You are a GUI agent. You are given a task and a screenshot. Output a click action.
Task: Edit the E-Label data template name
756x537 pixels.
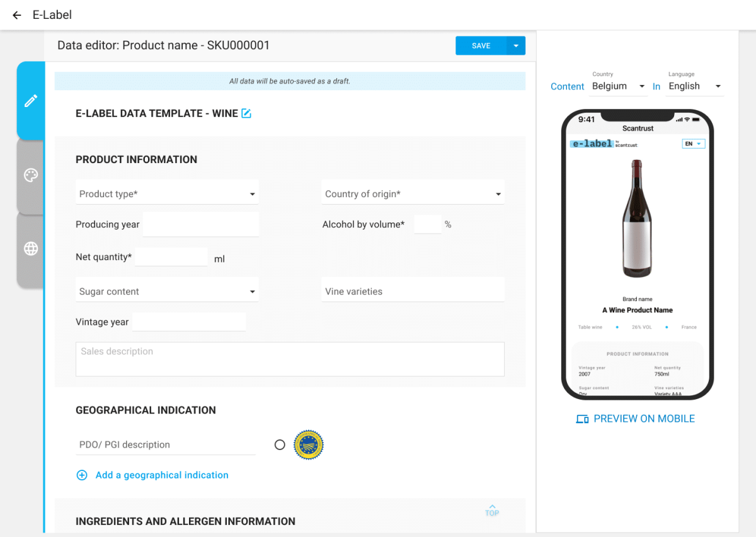pyautogui.click(x=246, y=113)
